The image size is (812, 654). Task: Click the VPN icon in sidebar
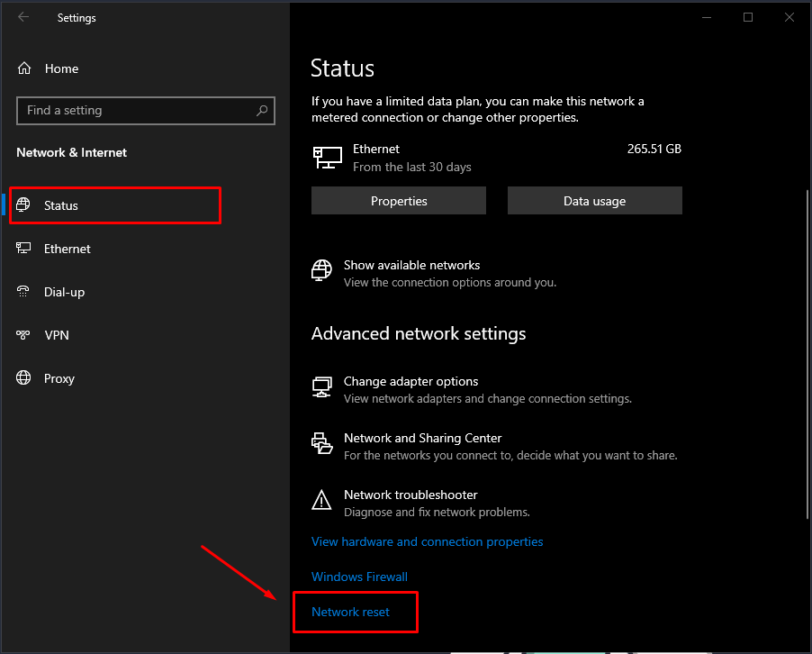pyautogui.click(x=24, y=335)
